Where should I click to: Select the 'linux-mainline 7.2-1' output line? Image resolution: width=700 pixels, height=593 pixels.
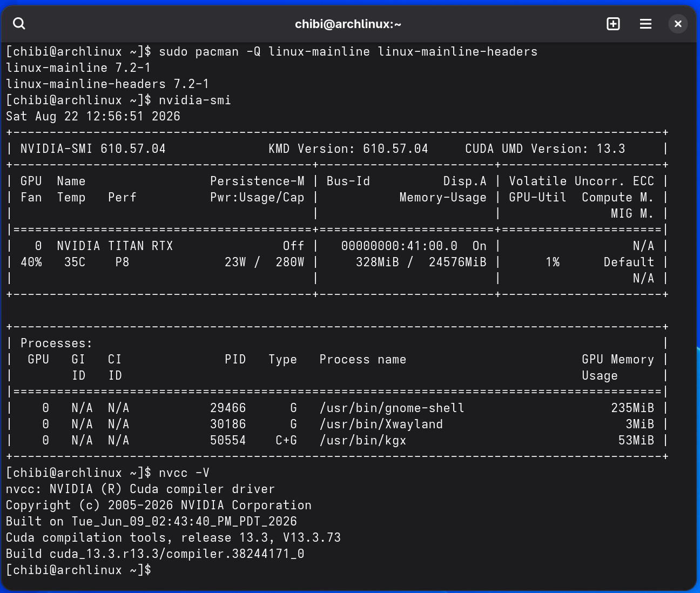point(78,68)
